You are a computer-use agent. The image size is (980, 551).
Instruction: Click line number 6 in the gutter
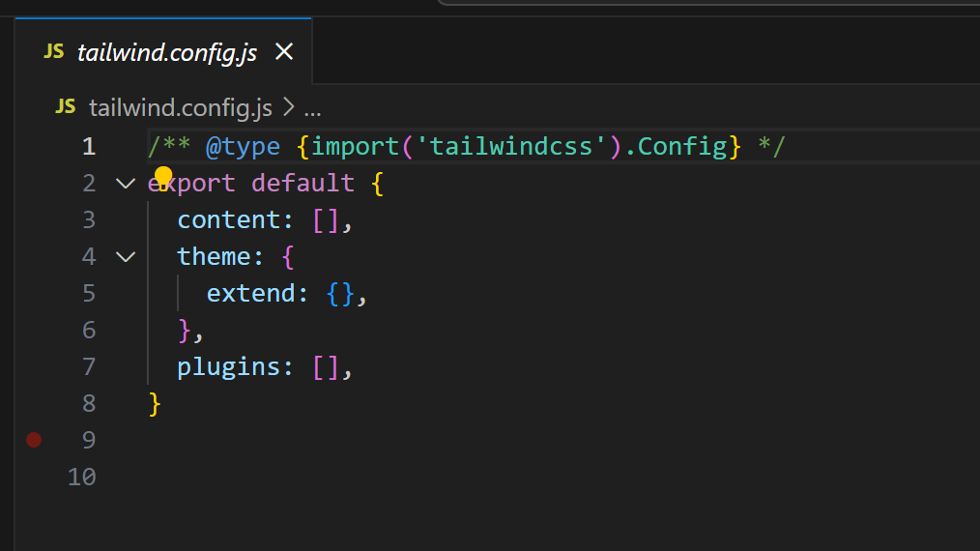point(89,331)
